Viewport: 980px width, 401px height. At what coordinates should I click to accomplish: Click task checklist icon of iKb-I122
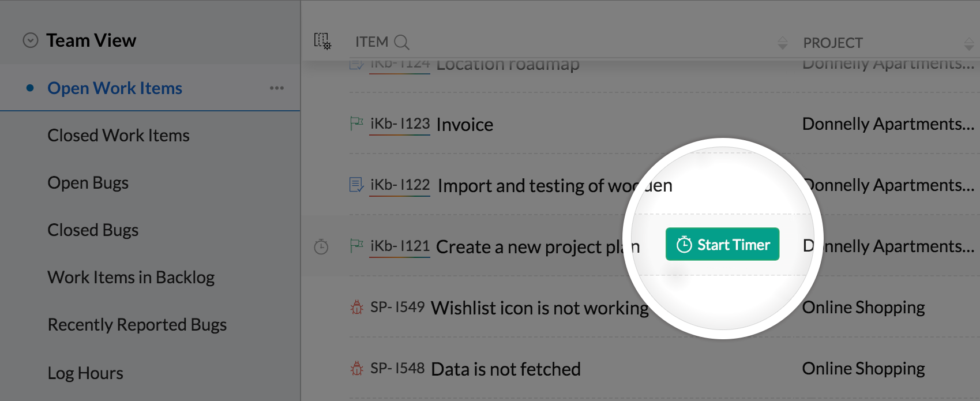(356, 185)
